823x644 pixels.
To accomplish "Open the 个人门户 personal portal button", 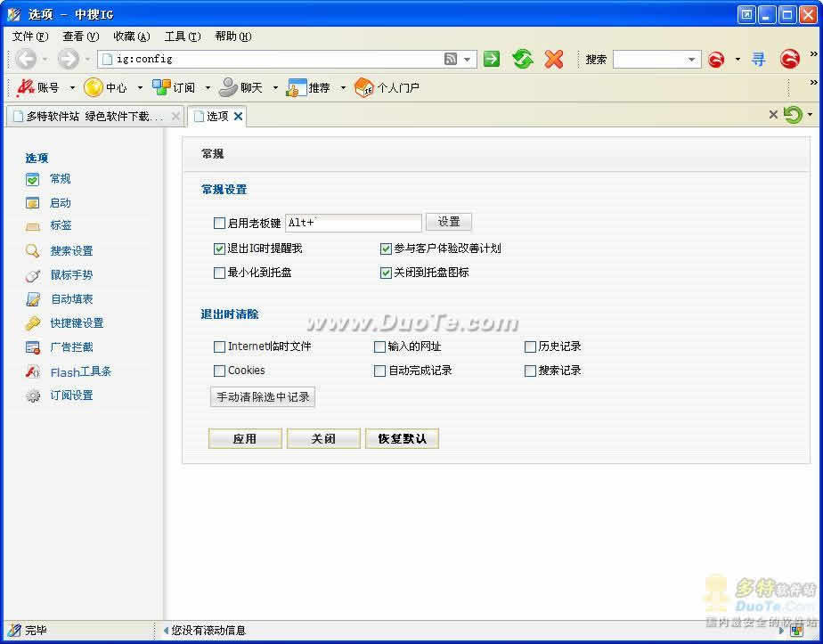I will (x=387, y=87).
